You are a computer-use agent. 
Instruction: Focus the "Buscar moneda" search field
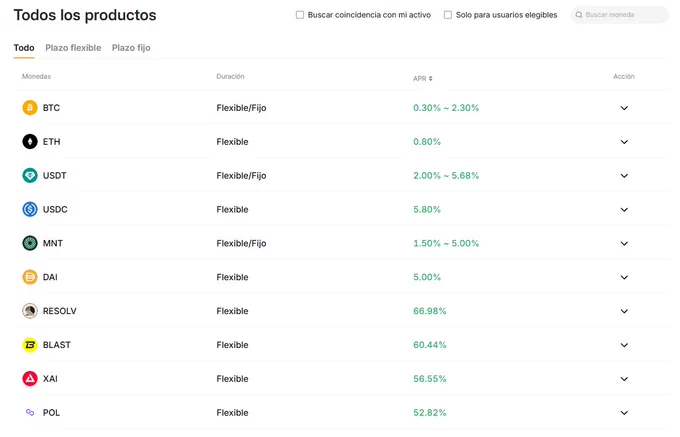tap(620, 15)
